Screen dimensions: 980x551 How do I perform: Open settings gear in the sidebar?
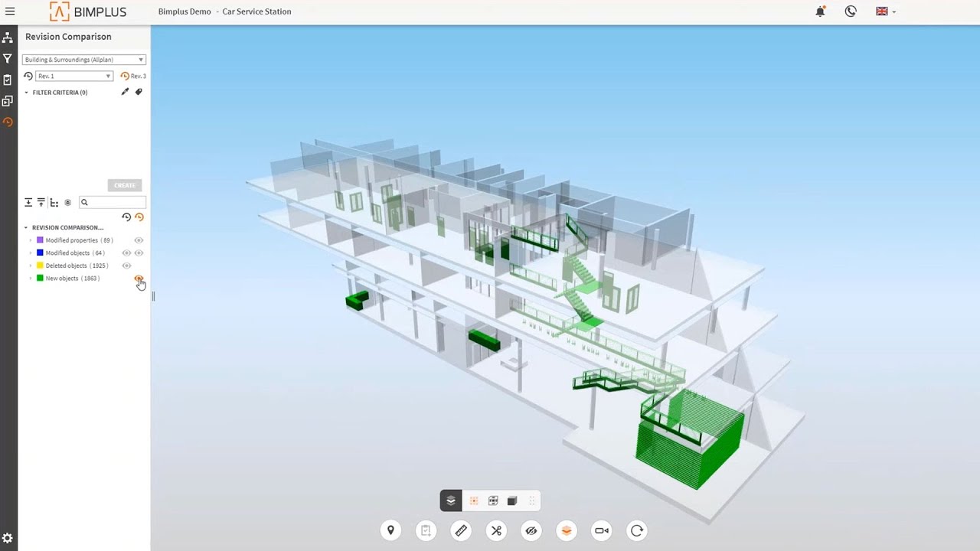(x=8, y=539)
